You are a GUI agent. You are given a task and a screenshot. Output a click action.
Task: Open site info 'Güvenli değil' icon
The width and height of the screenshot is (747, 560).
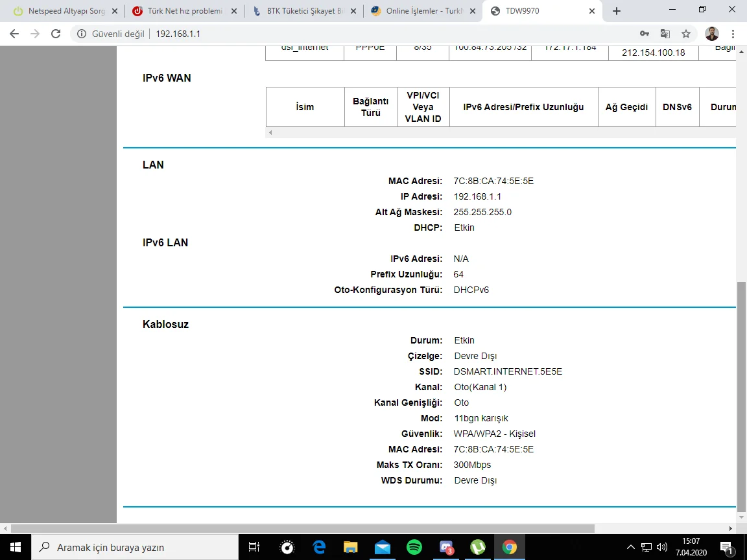pyautogui.click(x=82, y=34)
